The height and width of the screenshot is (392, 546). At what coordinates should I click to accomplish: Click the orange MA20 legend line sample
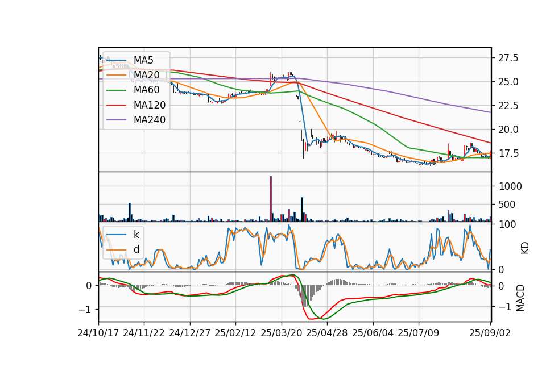point(116,75)
